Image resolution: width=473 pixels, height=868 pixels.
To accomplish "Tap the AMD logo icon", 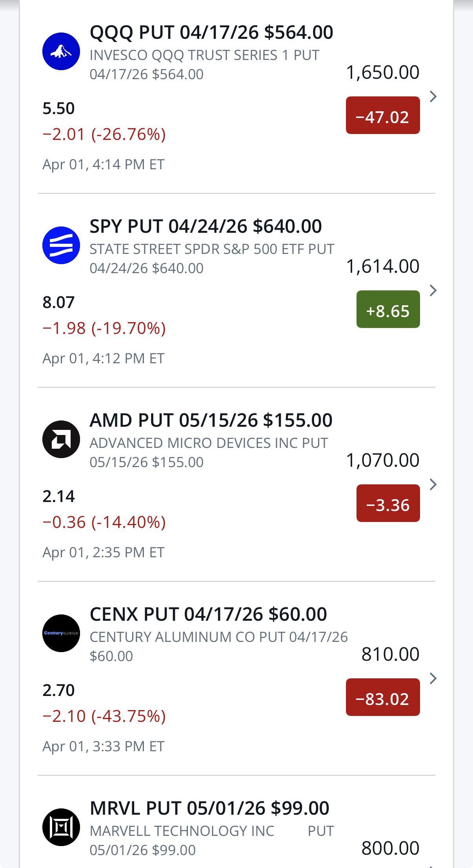I will (x=61, y=439).
